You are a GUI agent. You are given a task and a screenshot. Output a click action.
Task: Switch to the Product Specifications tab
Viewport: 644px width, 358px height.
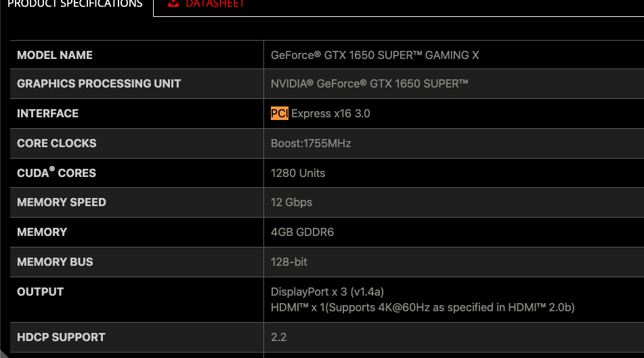pyautogui.click(x=74, y=4)
